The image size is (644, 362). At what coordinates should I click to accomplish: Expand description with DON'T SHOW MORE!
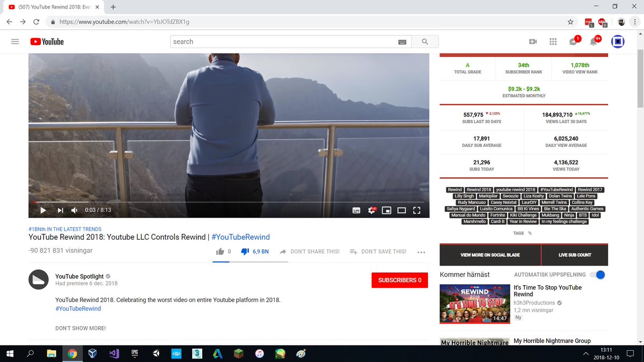80,328
